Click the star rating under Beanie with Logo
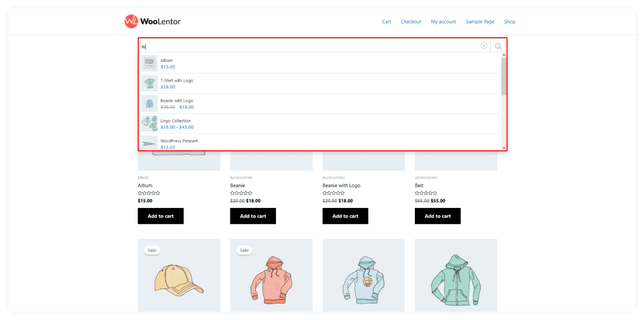 click(334, 193)
